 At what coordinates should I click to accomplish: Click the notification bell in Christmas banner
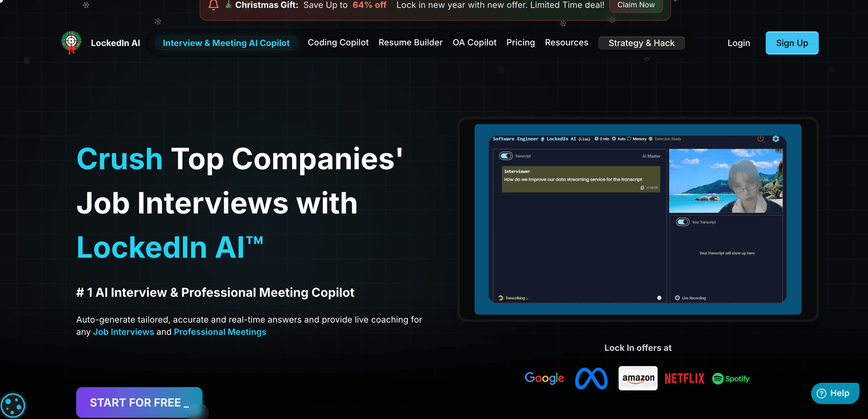click(214, 5)
